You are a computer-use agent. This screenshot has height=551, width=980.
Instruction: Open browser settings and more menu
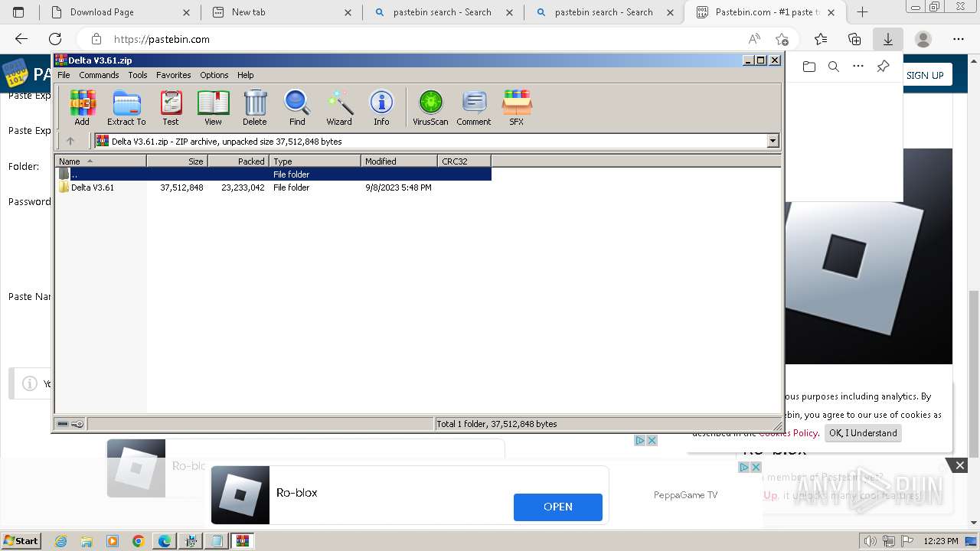click(959, 39)
